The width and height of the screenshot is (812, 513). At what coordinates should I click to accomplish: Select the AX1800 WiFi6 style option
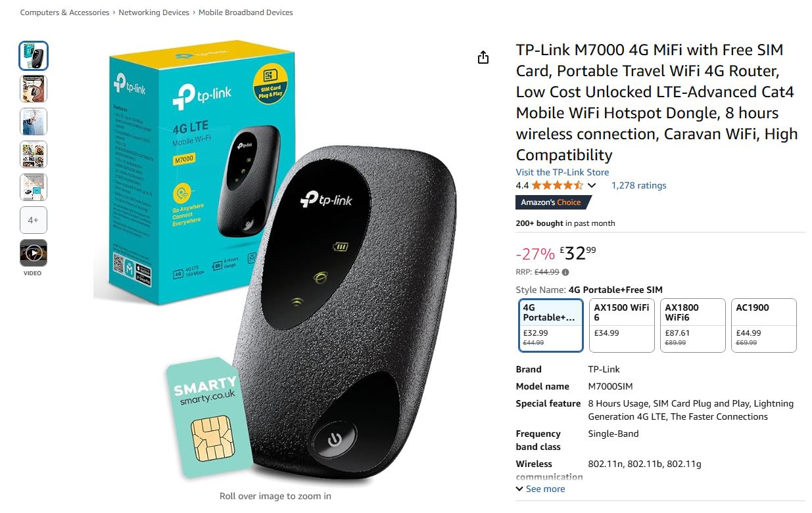(x=693, y=326)
